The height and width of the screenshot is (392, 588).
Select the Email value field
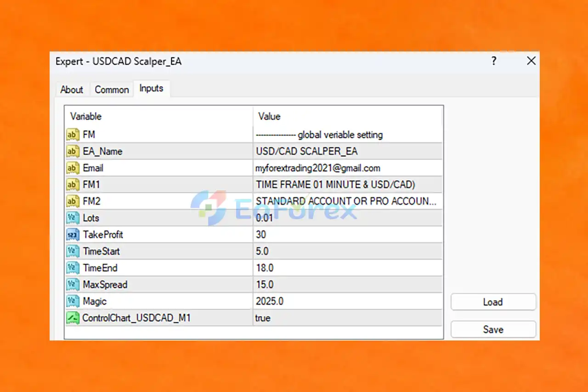click(348, 168)
